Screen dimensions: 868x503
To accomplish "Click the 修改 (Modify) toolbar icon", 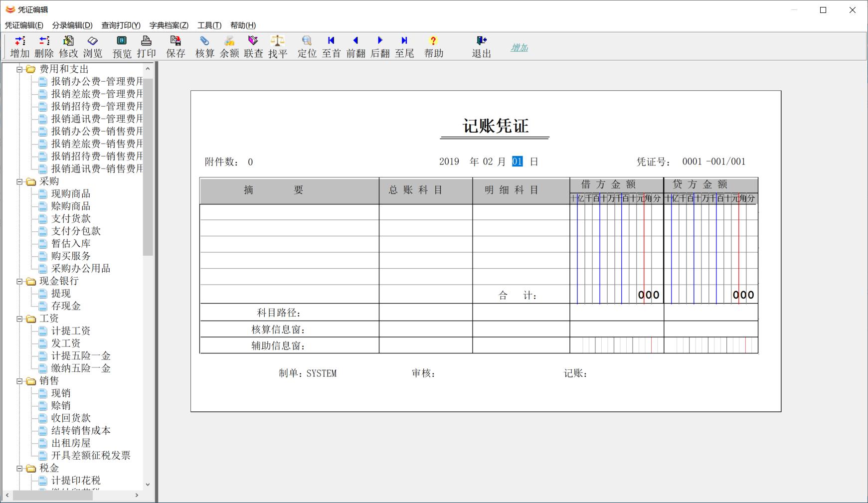I will [69, 46].
